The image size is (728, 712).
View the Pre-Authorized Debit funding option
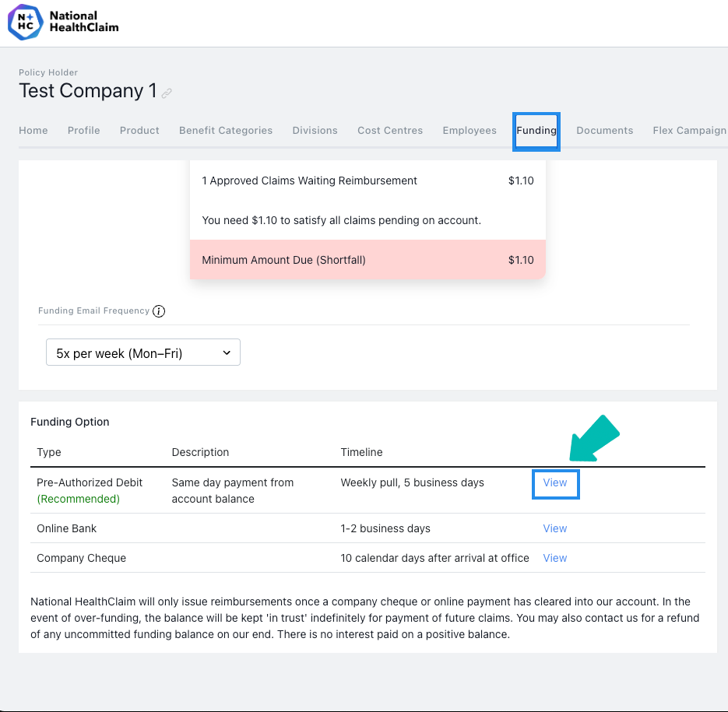pos(555,482)
